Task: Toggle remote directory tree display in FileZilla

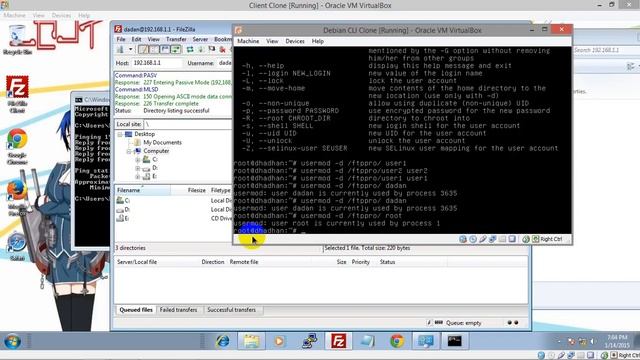Action: click(x=164, y=50)
